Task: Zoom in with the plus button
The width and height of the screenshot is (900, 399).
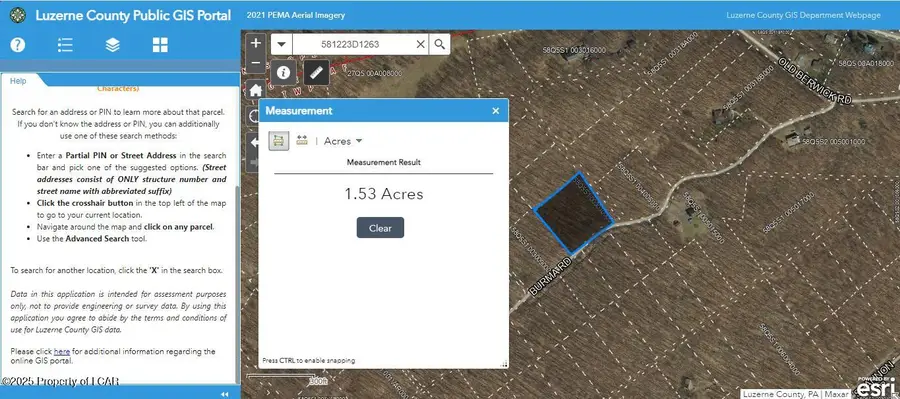Action: click(256, 43)
